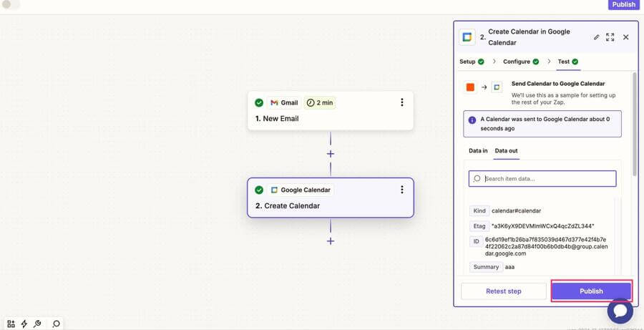Click the Google Calendar icon in panel header
Viewport: 644px width, 330px height.
point(467,37)
